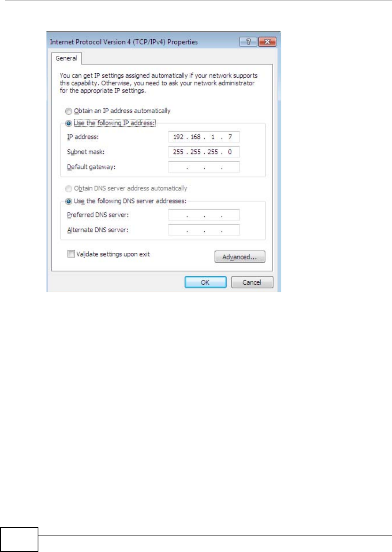Click the last octet 7 of IP address
392x552 pixels.
click(x=230, y=137)
